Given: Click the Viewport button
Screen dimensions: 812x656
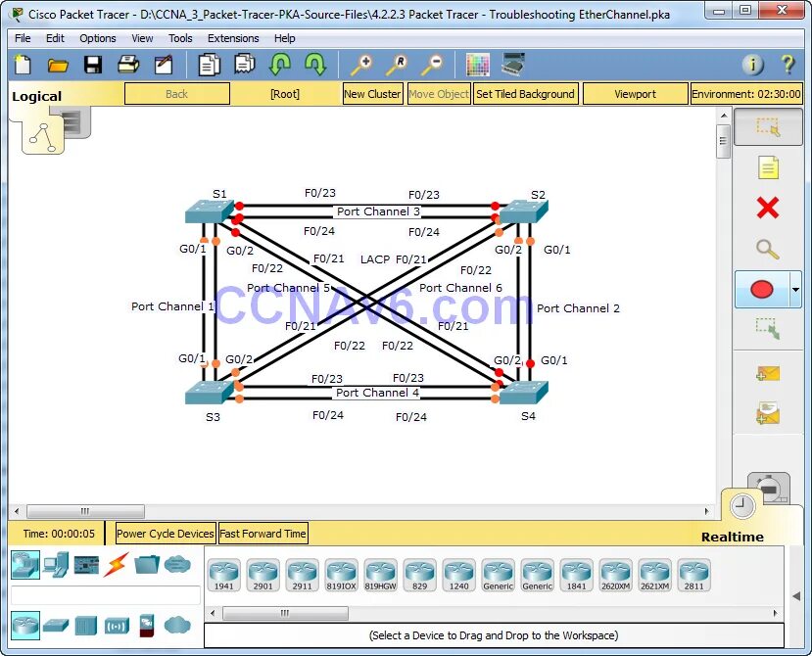Looking at the screenshot, I should click(x=635, y=94).
